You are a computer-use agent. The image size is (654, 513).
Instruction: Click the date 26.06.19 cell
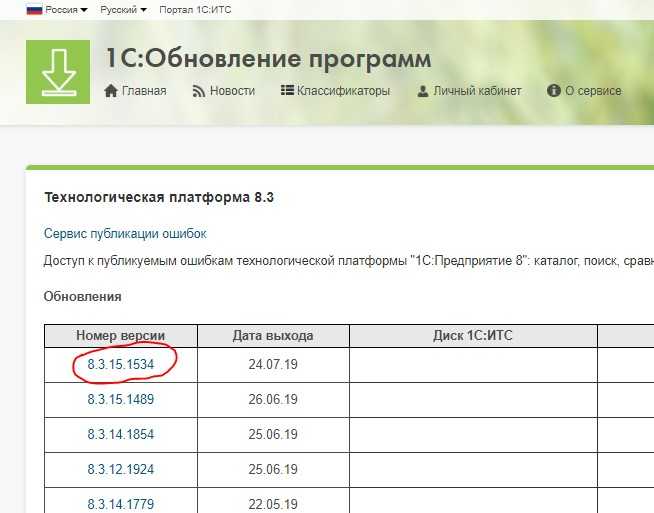[x=273, y=399]
